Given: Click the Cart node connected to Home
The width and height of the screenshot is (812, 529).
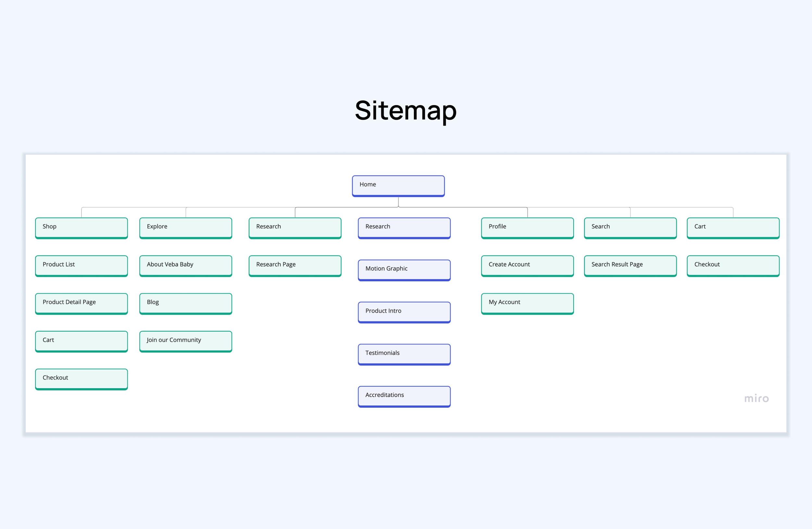Looking at the screenshot, I should [733, 228].
